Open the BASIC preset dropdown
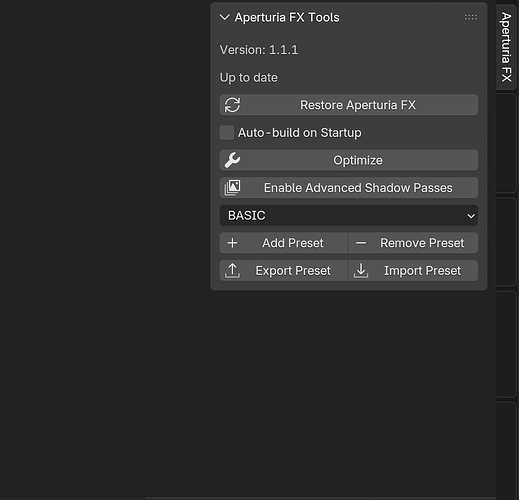519x500 pixels. coord(349,215)
